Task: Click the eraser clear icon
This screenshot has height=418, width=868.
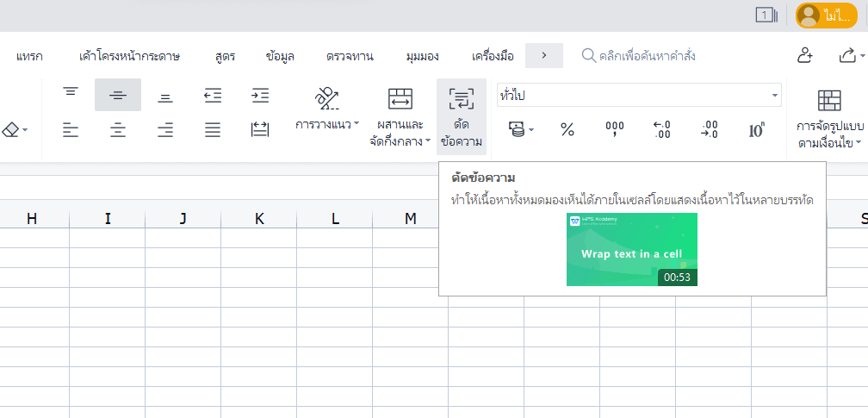Action: [x=10, y=130]
